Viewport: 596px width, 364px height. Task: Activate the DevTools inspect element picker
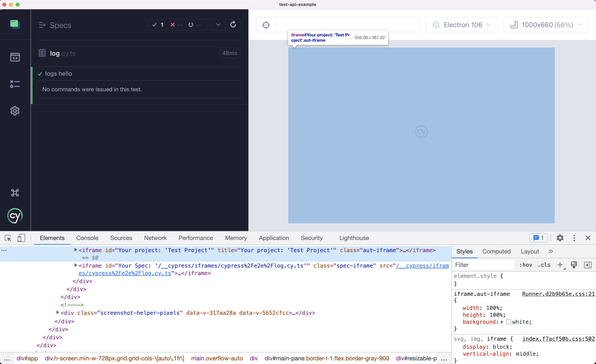coord(8,238)
